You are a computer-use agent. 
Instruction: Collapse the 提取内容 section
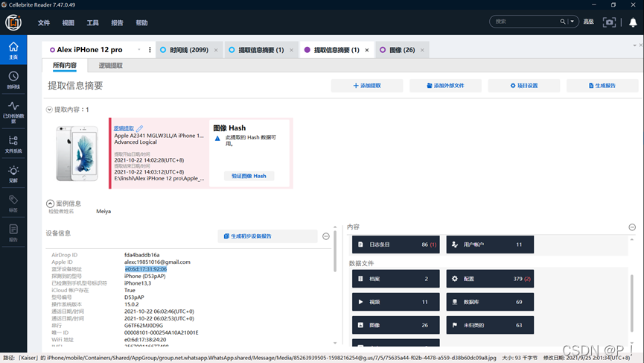pos(49,110)
